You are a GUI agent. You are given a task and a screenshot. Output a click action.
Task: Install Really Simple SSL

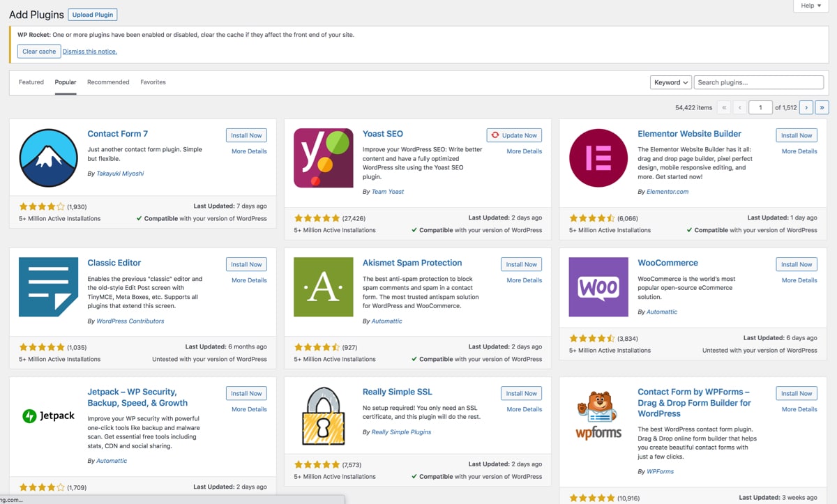[x=522, y=393]
